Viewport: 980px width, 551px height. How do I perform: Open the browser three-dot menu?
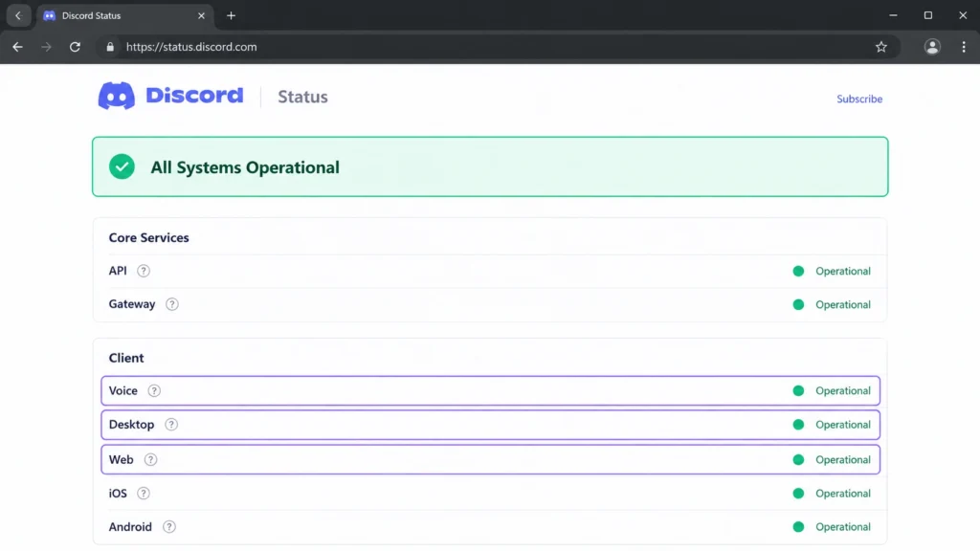click(963, 47)
